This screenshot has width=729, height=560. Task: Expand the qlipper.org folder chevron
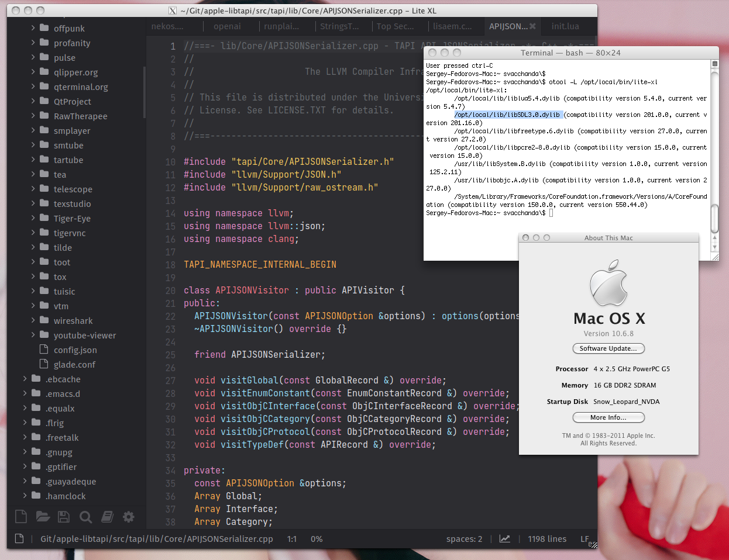33,71
